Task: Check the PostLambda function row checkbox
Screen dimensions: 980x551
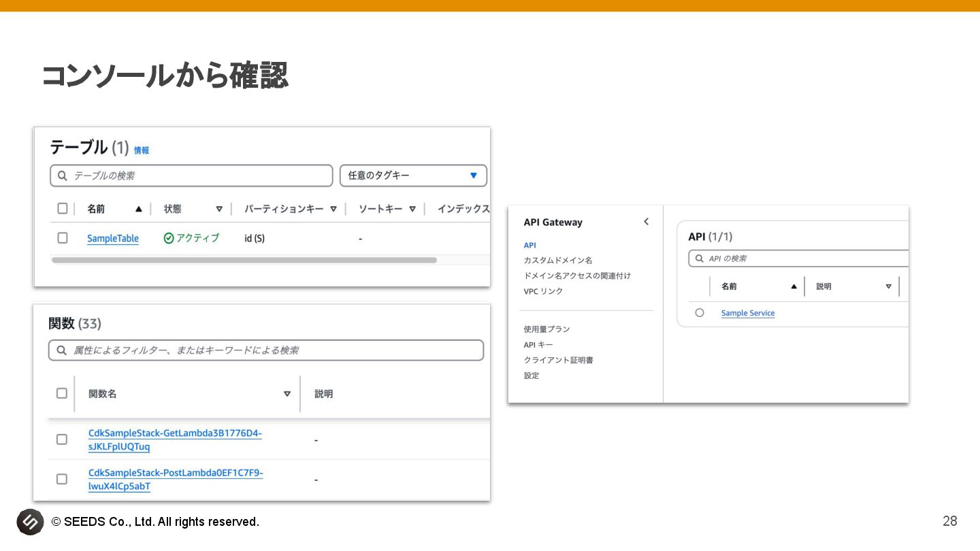Action: pyautogui.click(x=62, y=479)
